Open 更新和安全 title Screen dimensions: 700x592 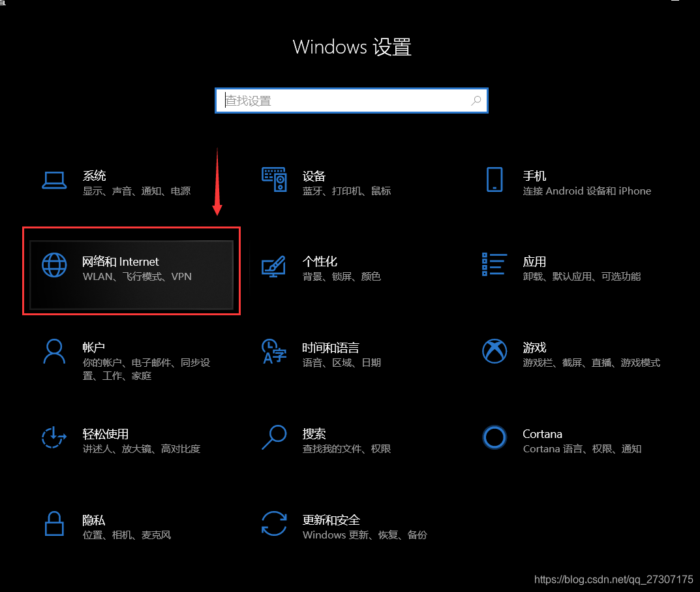pos(331,520)
